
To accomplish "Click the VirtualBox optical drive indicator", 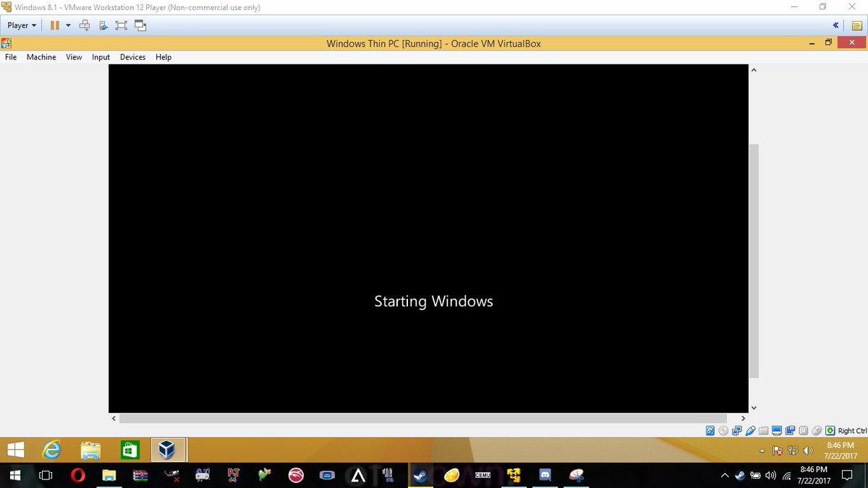I will (x=723, y=431).
